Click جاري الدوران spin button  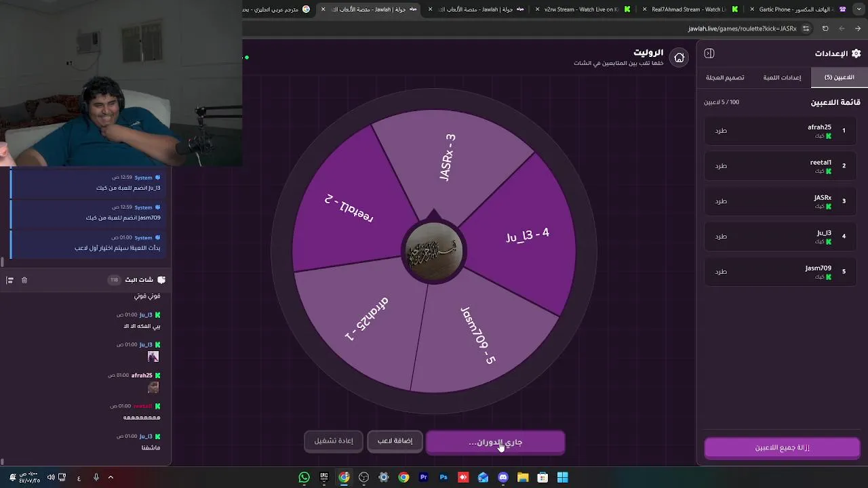tap(495, 442)
